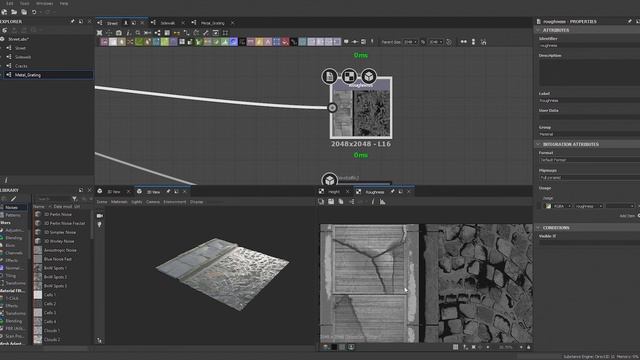Click the tiling grid icon in 2D view footer
This screenshot has width=640, height=360.
tap(456, 347)
